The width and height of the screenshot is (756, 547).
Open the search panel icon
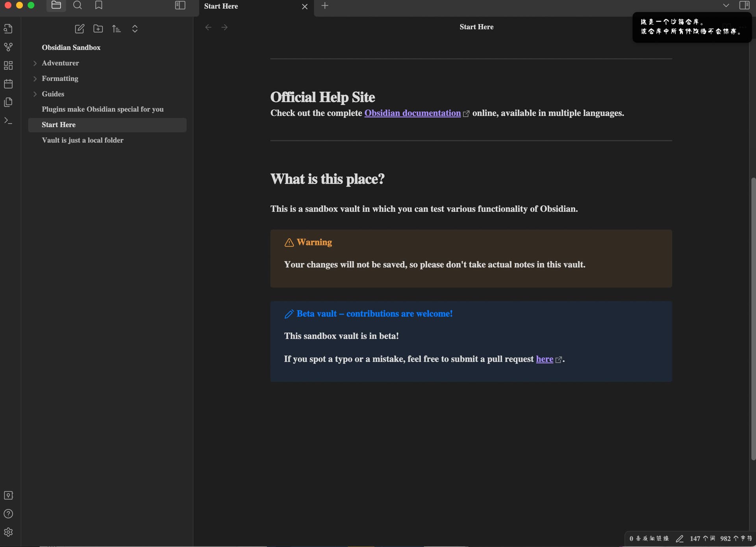pos(78,6)
